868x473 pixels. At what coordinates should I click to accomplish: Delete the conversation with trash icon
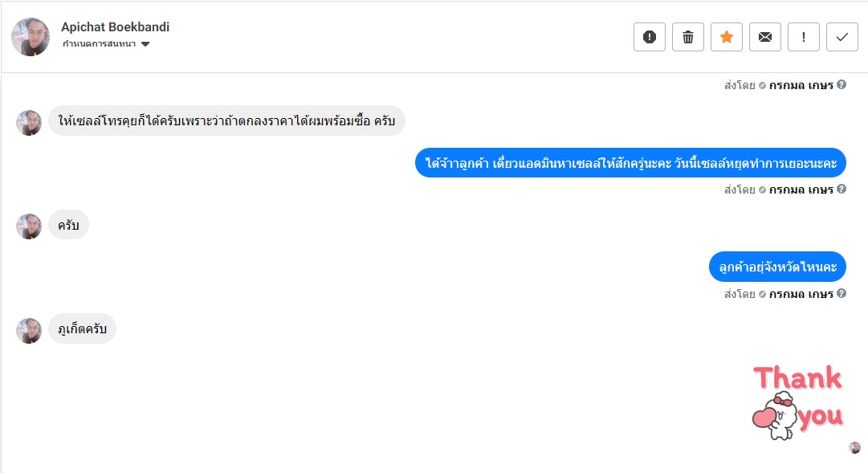tap(688, 37)
